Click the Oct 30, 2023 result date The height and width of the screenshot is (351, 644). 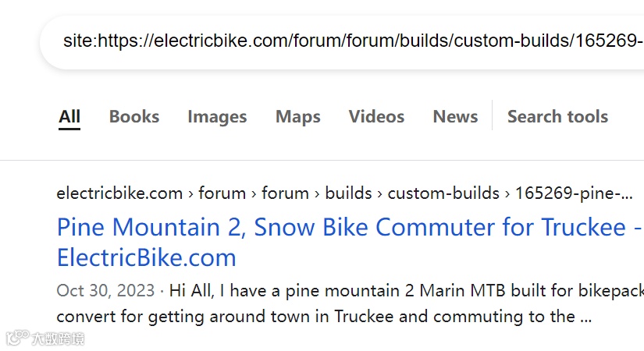[105, 291]
